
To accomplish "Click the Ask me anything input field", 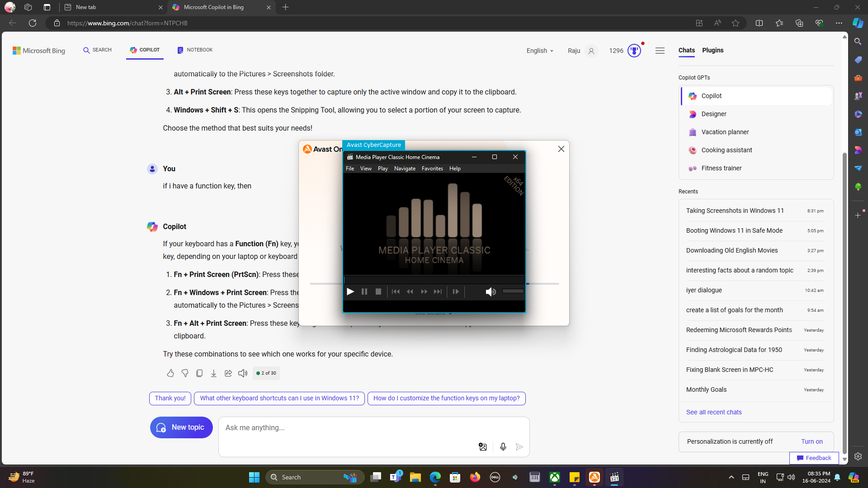I will click(373, 428).
